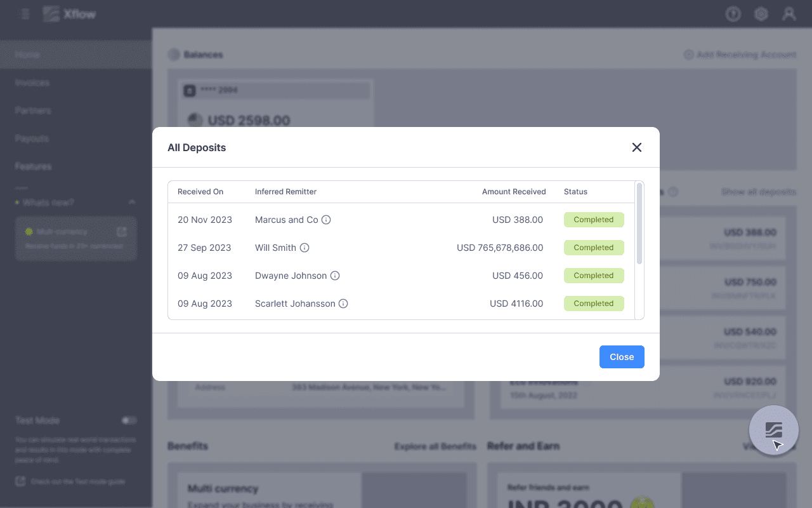Viewport: 812px width, 508px height.
Task: Open the Multi-currency external link icon
Action: coord(122,232)
